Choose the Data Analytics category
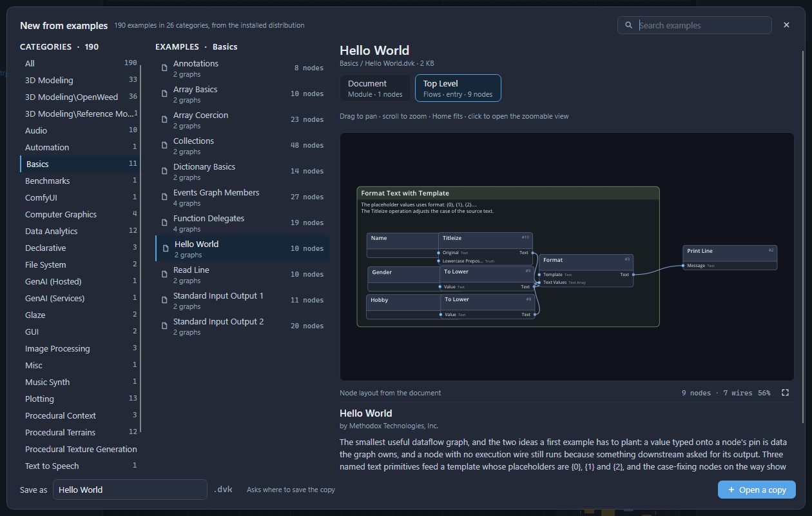 (81, 231)
